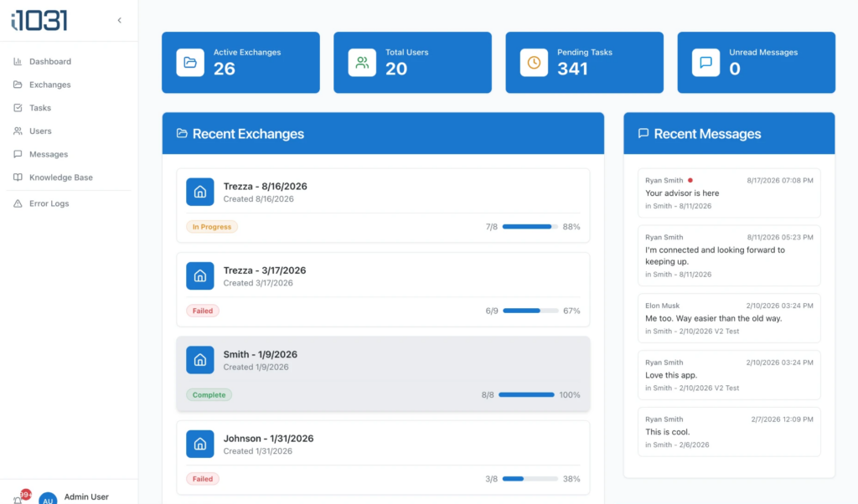Click the Messages speech bubble sidebar icon

18,154
